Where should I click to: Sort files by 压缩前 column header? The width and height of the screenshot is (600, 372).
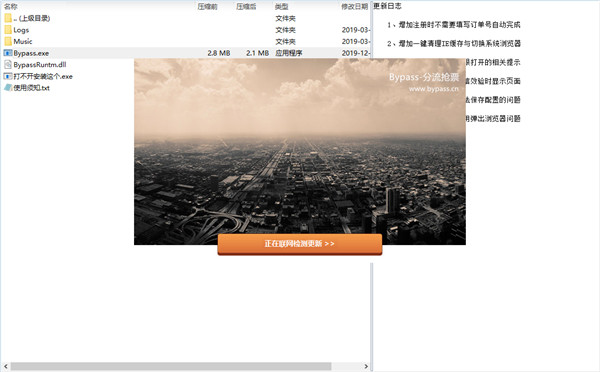click(x=207, y=6)
